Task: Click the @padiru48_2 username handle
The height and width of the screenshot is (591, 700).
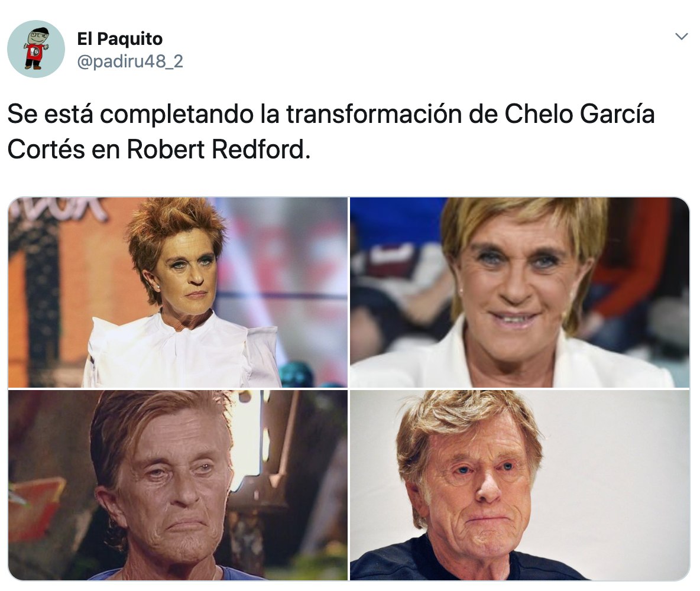Action: [130, 61]
